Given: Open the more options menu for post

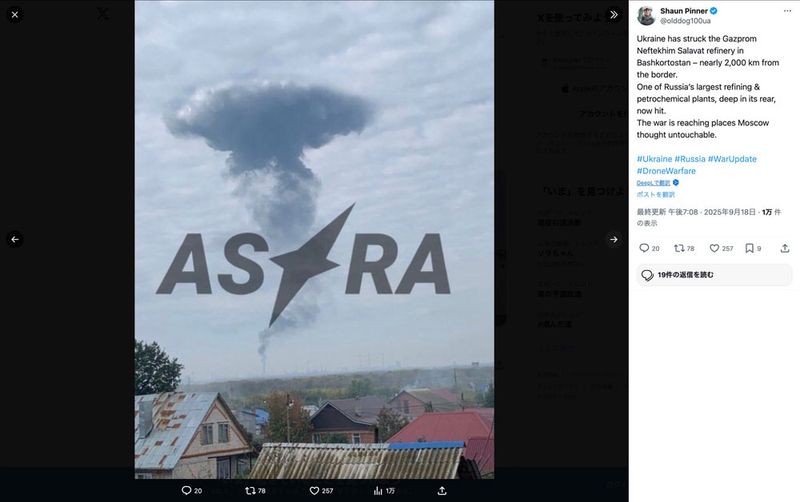Looking at the screenshot, I should tap(788, 11).
